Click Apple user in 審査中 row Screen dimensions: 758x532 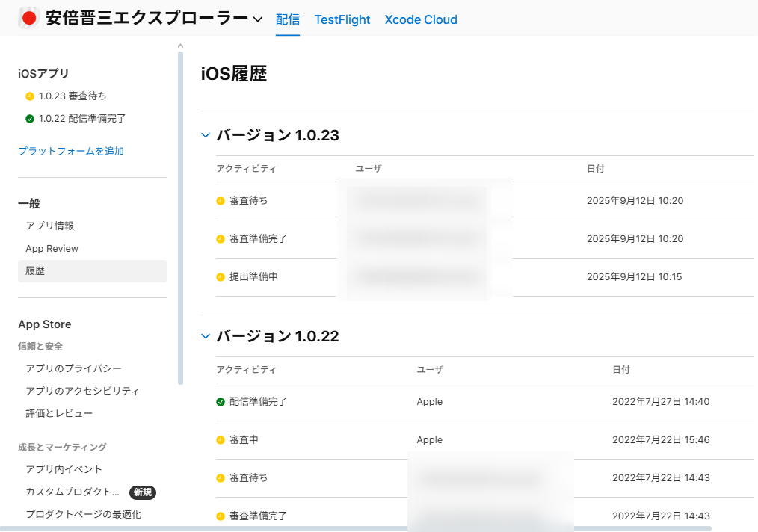429,439
